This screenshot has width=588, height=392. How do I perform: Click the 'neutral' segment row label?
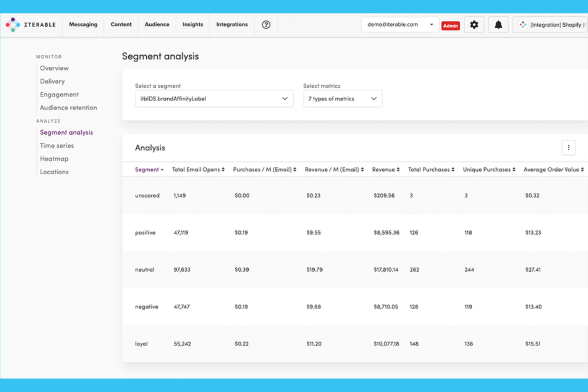[x=144, y=270]
